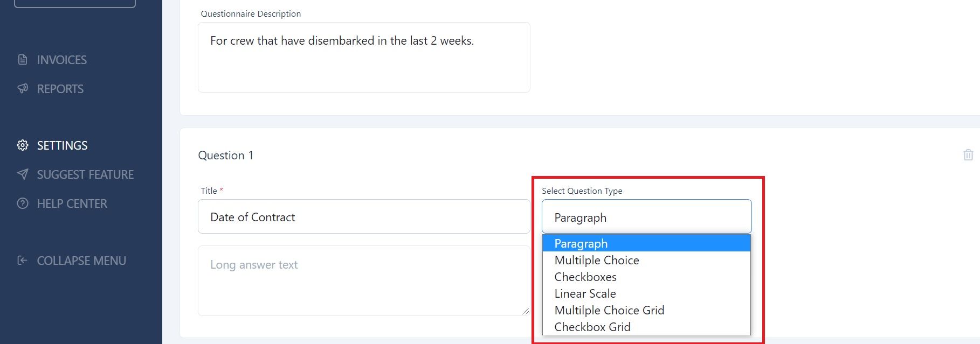Click the Reports megaphone icon
The width and height of the screenshot is (980, 344).
(x=23, y=89)
